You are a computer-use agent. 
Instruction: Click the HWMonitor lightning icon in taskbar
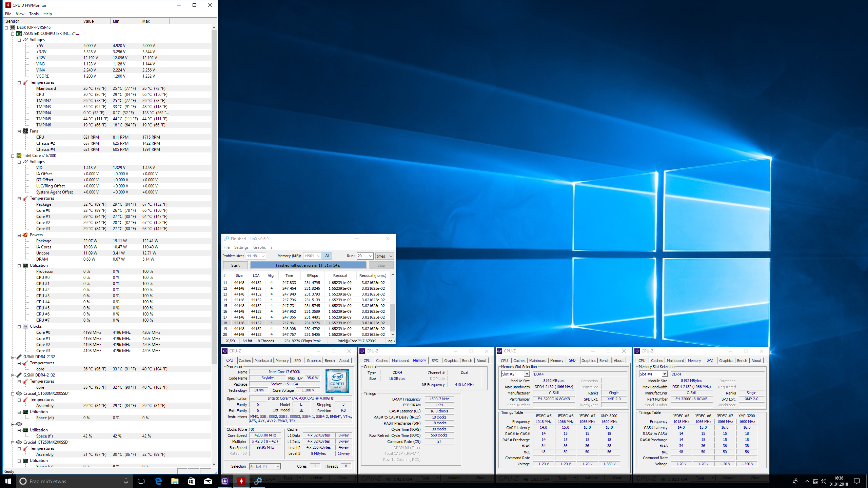coord(241,481)
